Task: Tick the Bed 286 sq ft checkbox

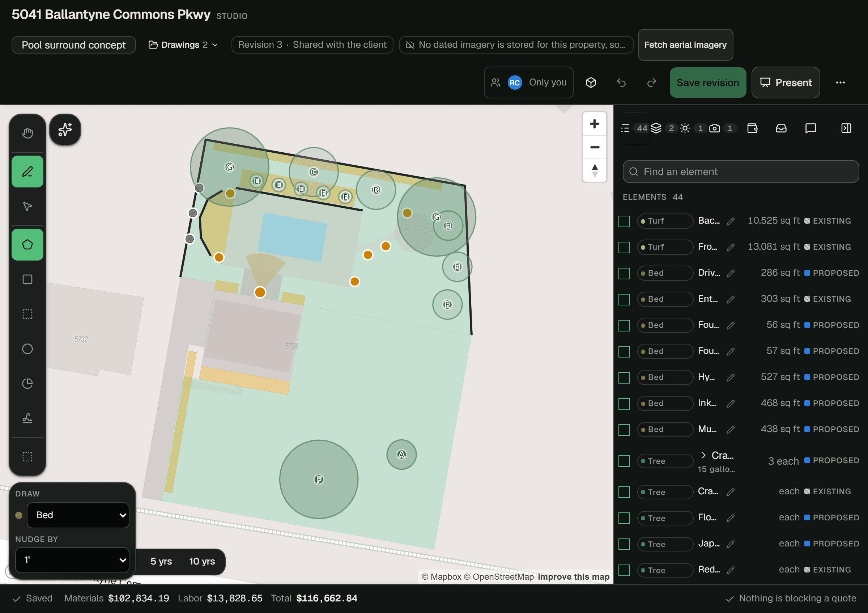Action: pos(624,274)
